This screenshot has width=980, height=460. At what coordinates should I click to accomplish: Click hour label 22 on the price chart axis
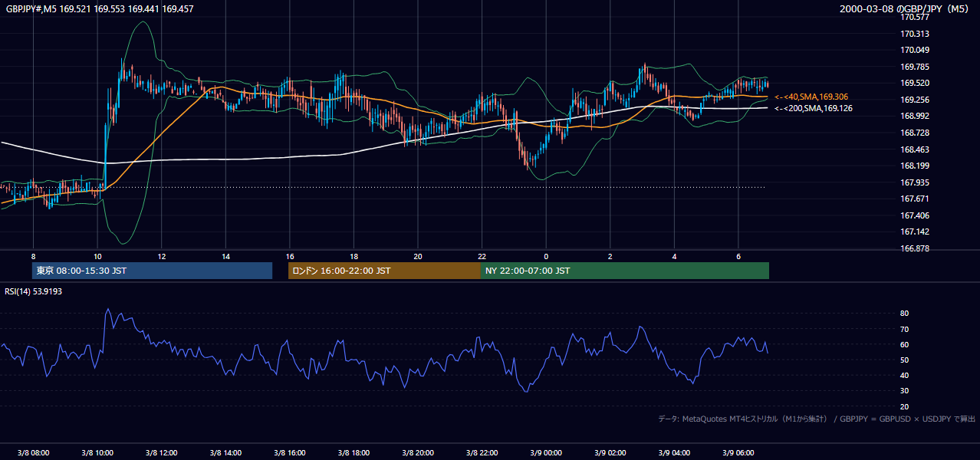click(x=482, y=256)
